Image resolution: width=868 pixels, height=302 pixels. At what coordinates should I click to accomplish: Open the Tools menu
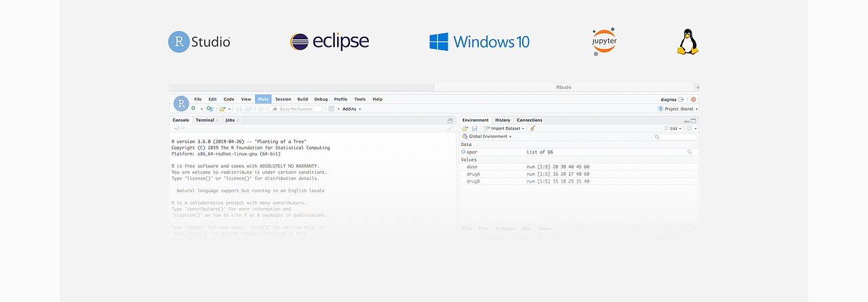(x=360, y=99)
